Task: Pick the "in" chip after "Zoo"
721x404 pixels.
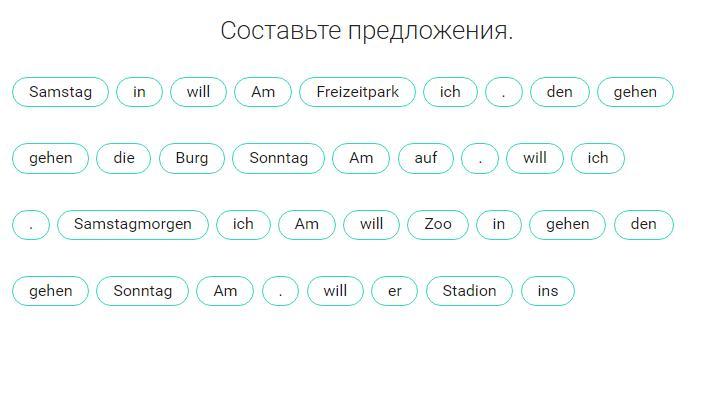Action: [499, 224]
